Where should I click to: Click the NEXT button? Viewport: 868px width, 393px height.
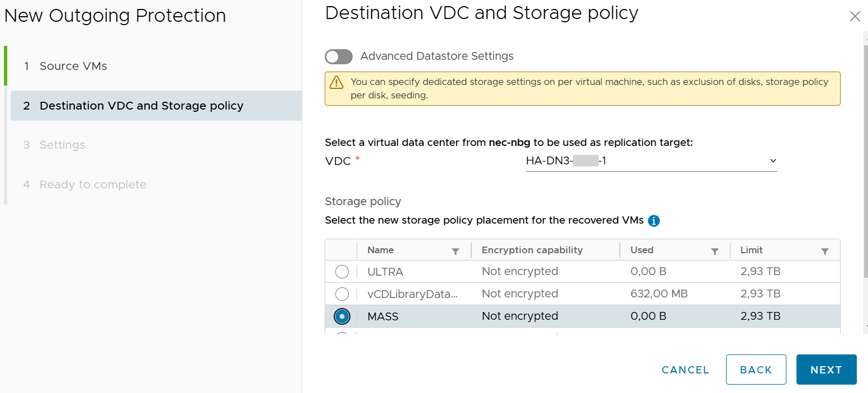pyautogui.click(x=826, y=370)
